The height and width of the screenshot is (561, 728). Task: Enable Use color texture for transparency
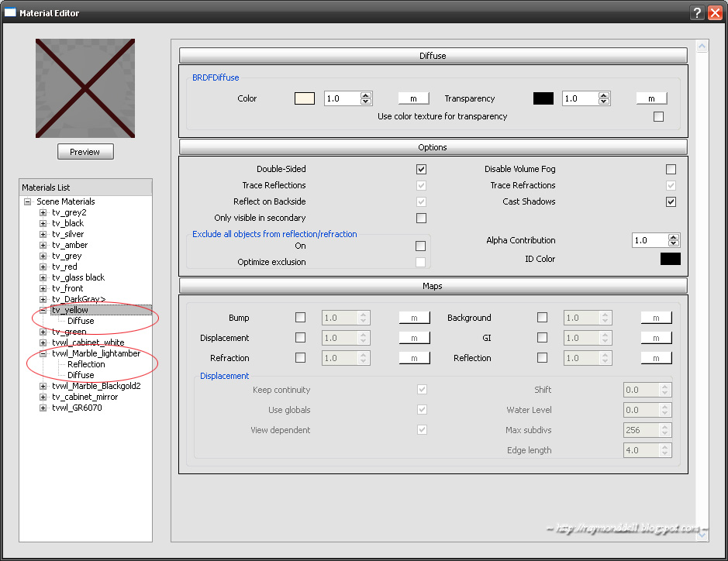click(x=658, y=116)
